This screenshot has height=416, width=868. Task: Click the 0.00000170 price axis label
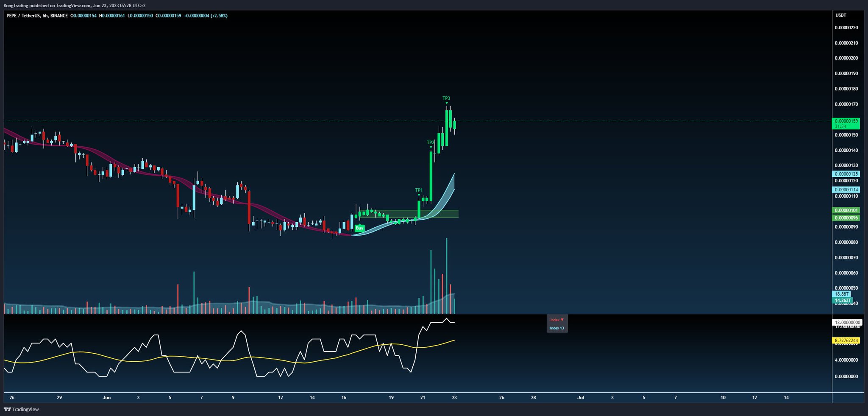pos(846,104)
